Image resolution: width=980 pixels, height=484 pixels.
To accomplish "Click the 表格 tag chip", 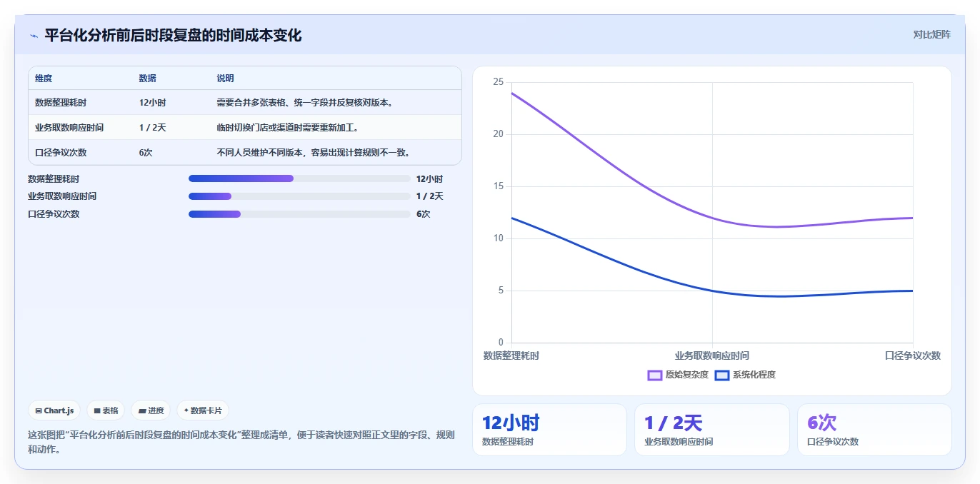I will [106, 410].
